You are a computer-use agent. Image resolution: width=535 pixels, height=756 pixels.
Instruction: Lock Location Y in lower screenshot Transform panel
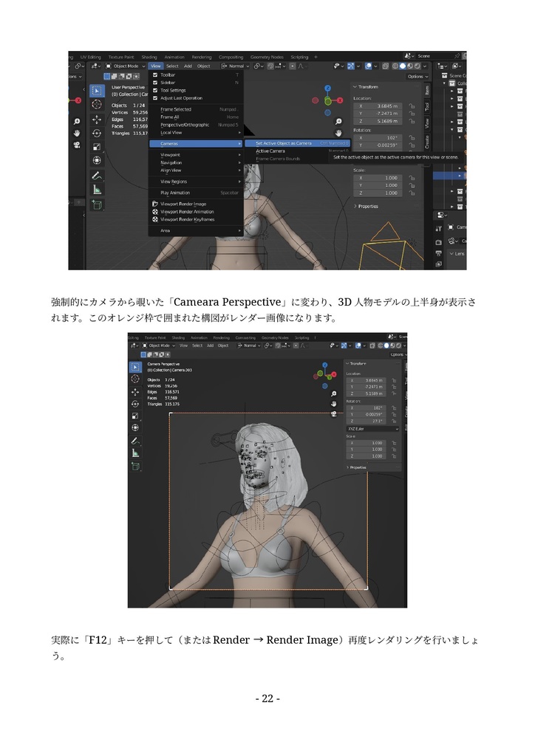(394, 387)
